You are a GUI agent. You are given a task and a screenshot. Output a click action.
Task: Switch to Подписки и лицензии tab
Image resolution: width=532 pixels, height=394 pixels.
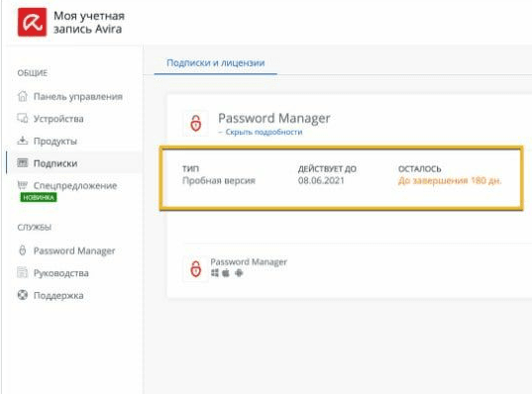coord(215,62)
